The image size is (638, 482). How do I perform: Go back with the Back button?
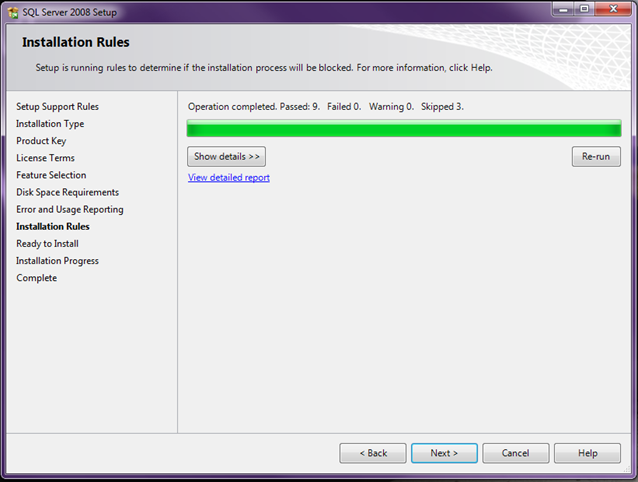tap(373, 453)
